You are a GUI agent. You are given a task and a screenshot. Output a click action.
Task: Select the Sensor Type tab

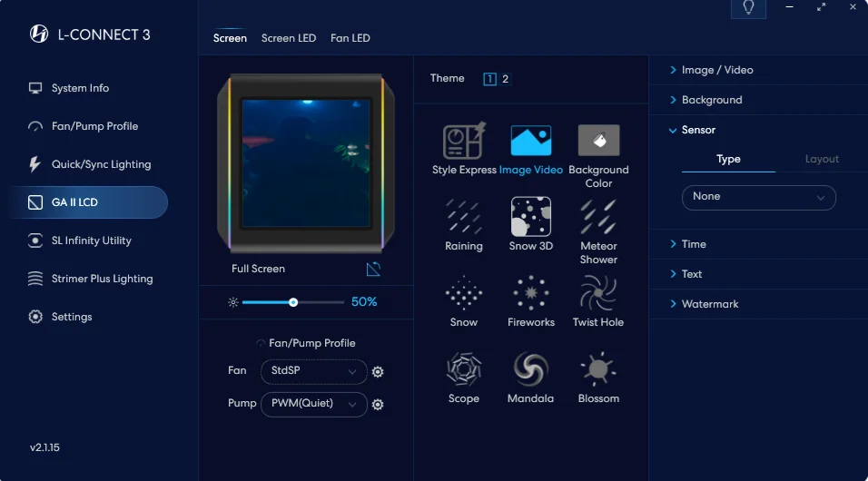tap(728, 160)
